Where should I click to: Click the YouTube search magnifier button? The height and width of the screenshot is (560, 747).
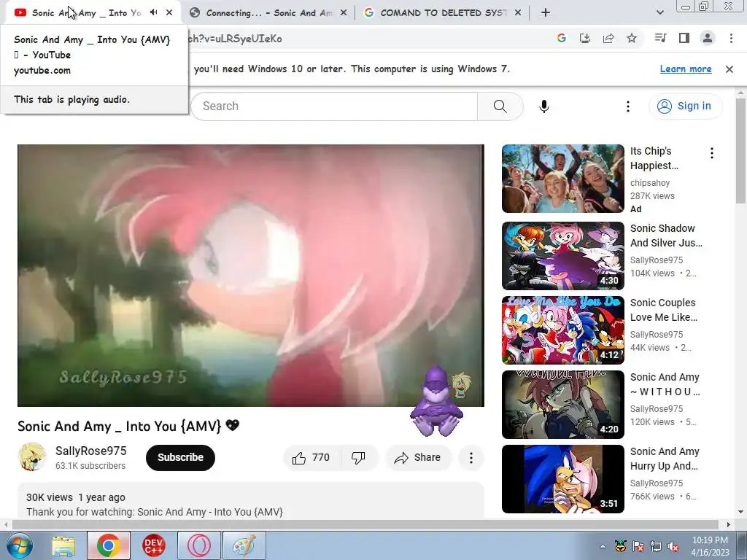(x=500, y=106)
